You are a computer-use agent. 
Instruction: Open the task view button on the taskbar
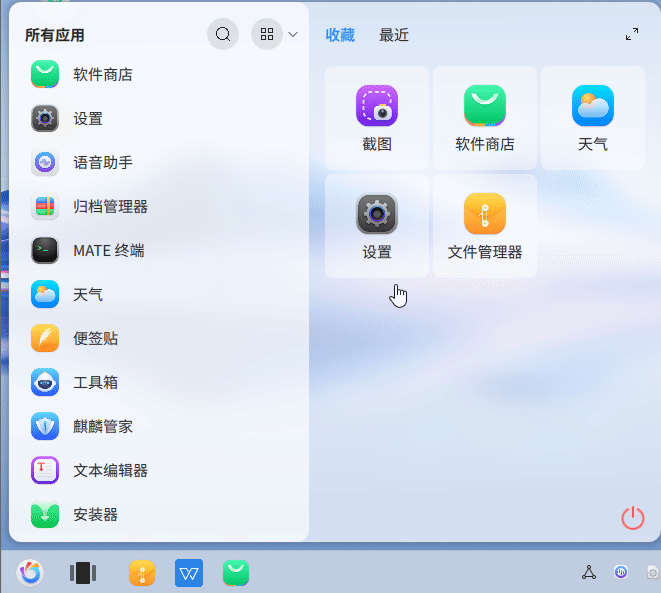[x=83, y=573]
